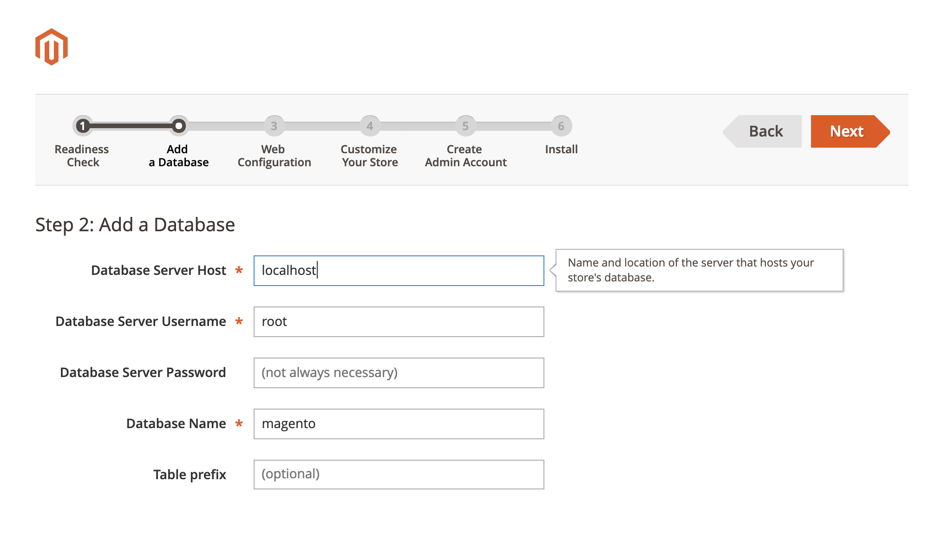Select the step 6 Install circle

(561, 125)
